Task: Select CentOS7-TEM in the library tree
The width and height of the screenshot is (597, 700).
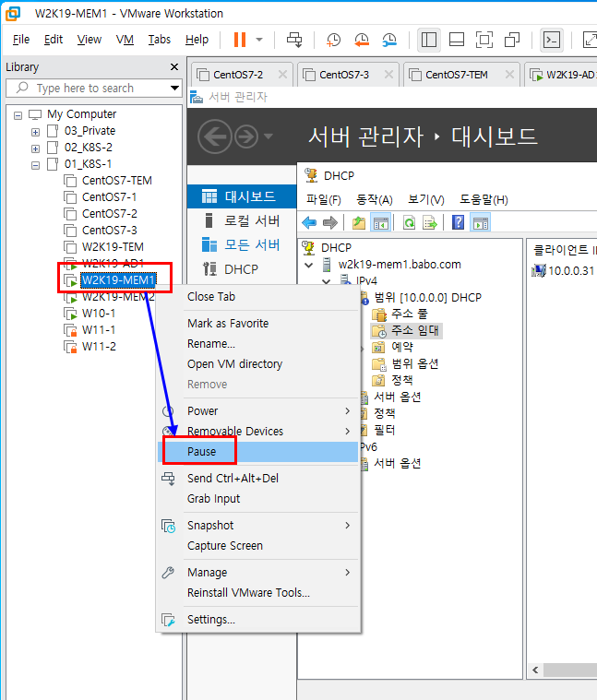Action: click(x=116, y=181)
